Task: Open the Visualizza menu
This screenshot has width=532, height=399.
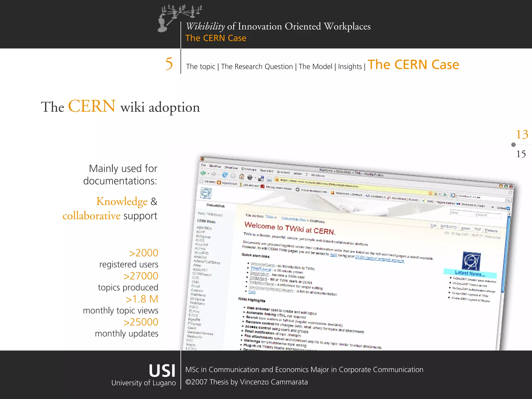Action: (231, 168)
